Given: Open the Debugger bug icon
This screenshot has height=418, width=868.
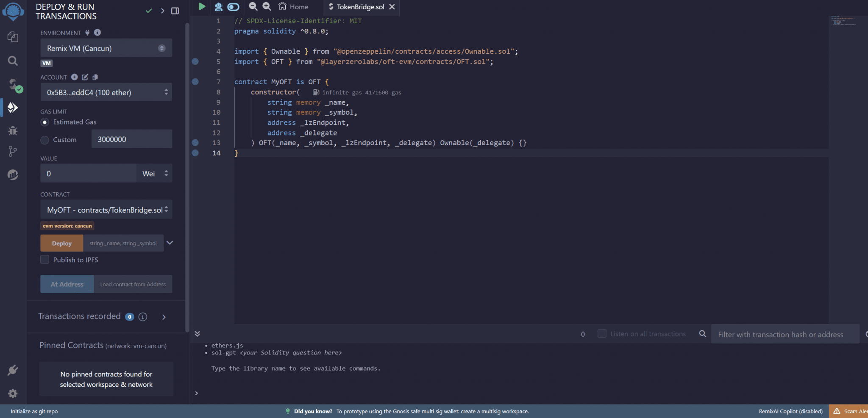Looking at the screenshot, I should click(x=13, y=130).
